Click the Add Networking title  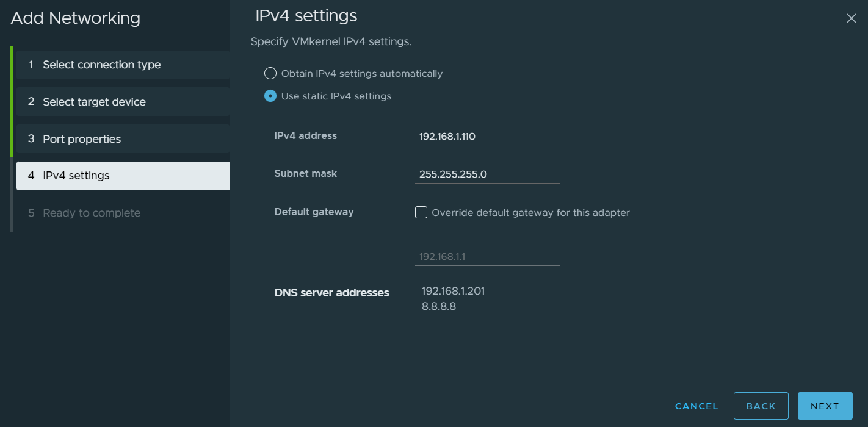click(76, 18)
